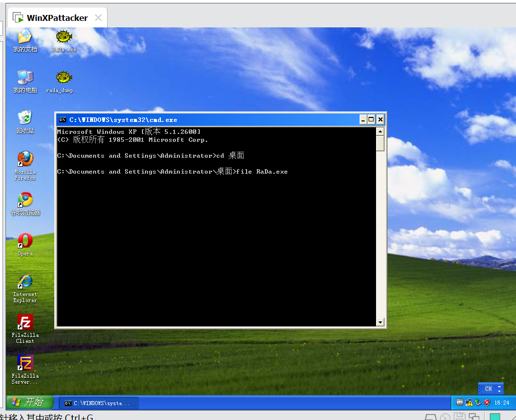Click the 'Microsoft Windows XP' version line
This screenshot has height=420, width=516.
[129, 131]
